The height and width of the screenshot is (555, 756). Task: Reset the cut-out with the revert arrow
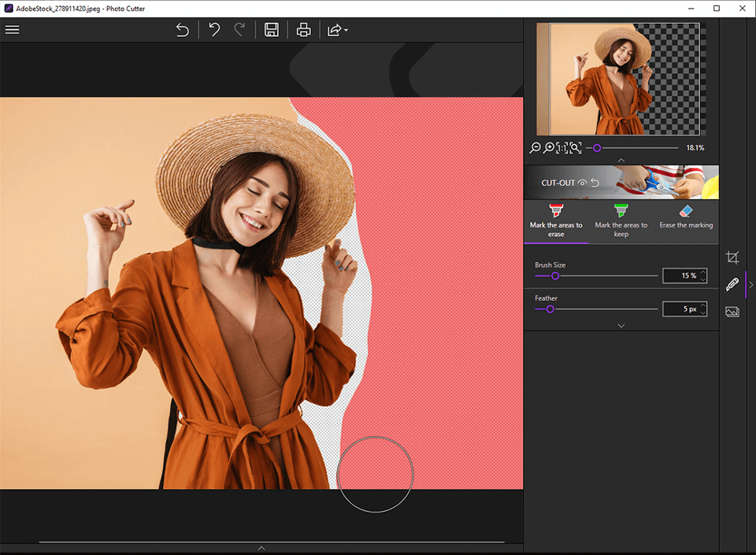click(595, 183)
